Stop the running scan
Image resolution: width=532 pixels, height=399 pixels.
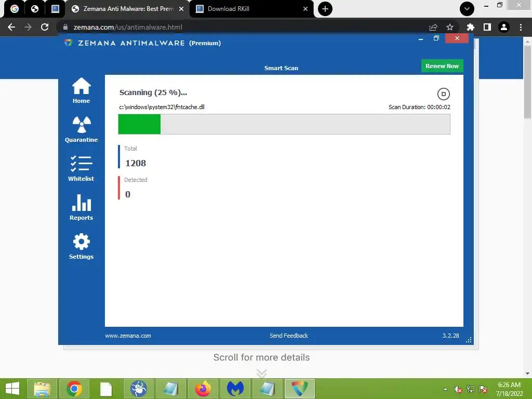click(443, 94)
